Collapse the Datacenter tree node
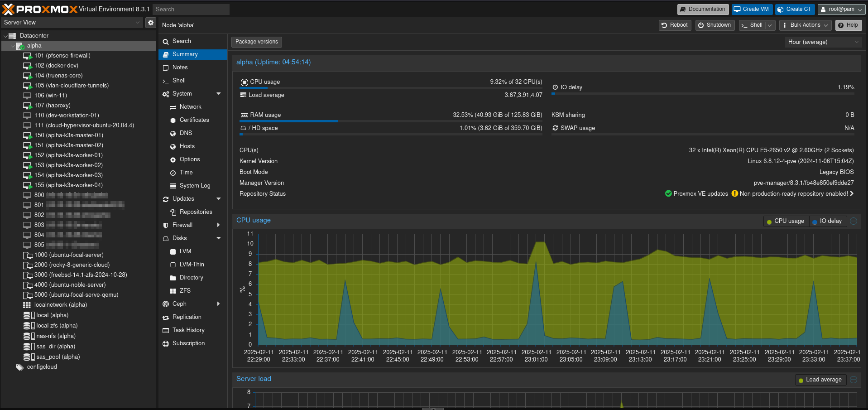The width and height of the screenshot is (868, 410). 5,36
